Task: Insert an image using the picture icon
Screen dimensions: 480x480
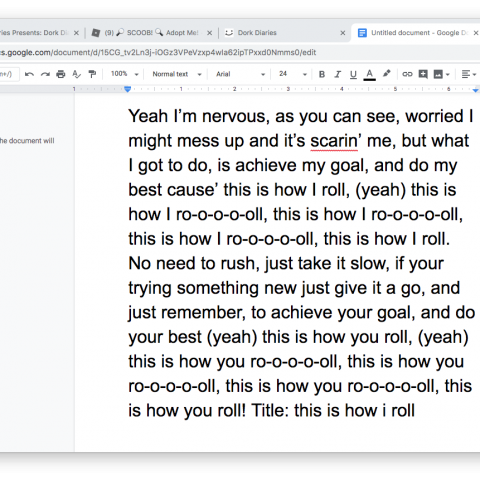Action: [x=438, y=74]
